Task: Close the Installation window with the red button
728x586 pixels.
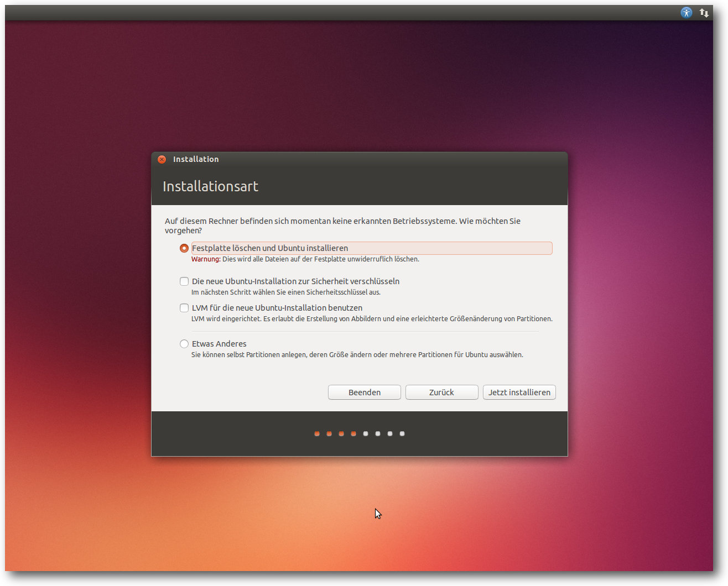Action: tap(162, 159)
